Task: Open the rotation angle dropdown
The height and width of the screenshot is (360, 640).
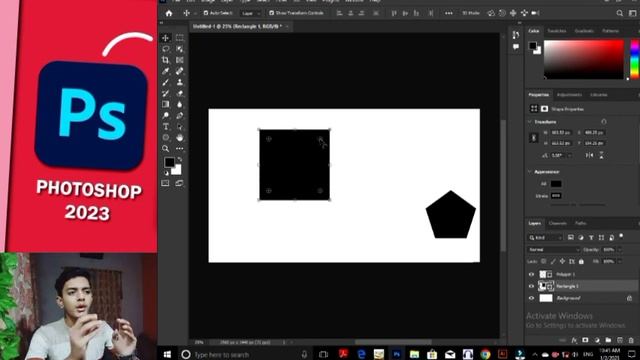Action: point(570,156)
